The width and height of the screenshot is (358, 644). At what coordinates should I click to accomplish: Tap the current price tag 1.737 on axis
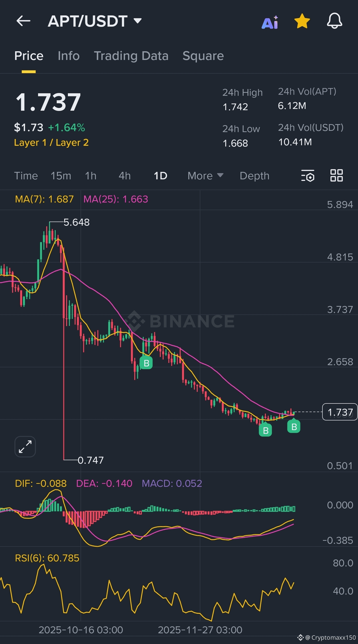coord(340,412)
